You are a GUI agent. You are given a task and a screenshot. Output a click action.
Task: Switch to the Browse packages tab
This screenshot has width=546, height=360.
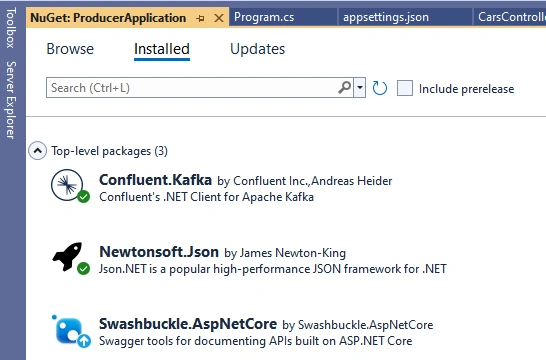pyautogui.click(x=70, y=49)
